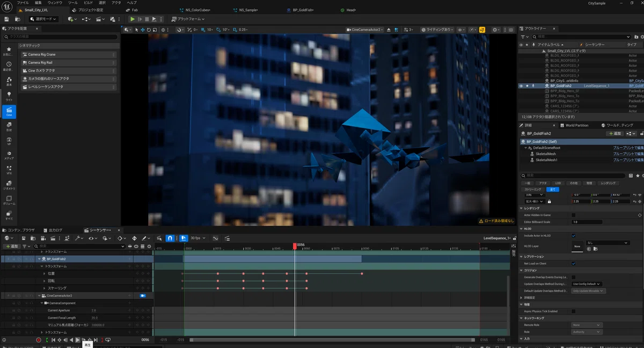
Task: Click the Details panel property matrix grid icon
Action: pos(630,175)
